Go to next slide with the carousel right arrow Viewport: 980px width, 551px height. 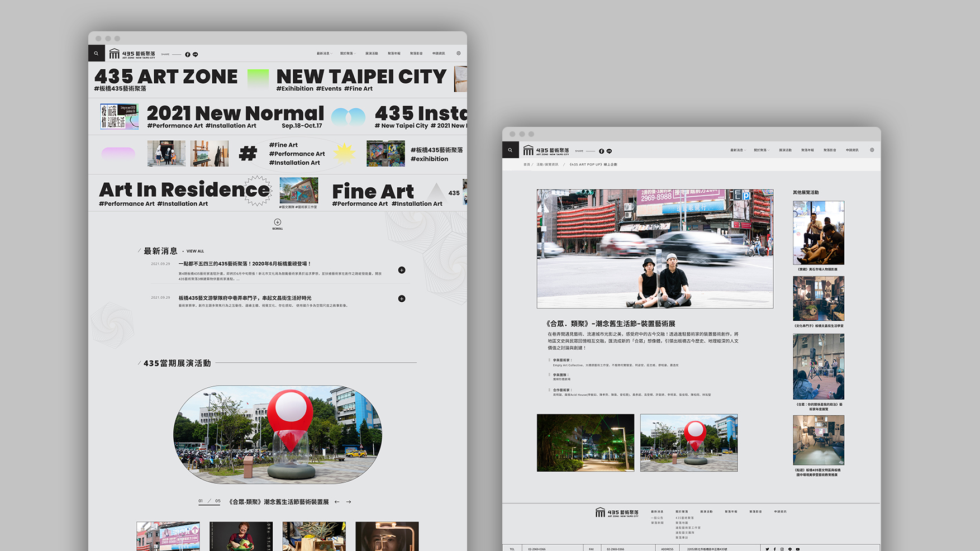pyautogui.click(x=349, y=502)
